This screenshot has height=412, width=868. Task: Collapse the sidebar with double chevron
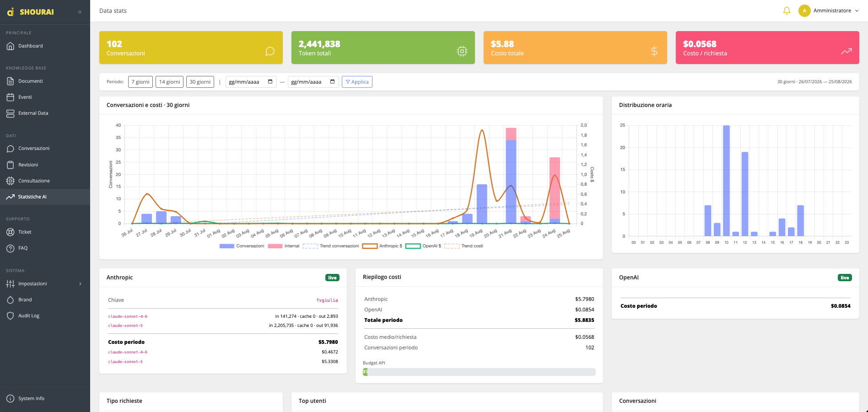pos(80,12)
